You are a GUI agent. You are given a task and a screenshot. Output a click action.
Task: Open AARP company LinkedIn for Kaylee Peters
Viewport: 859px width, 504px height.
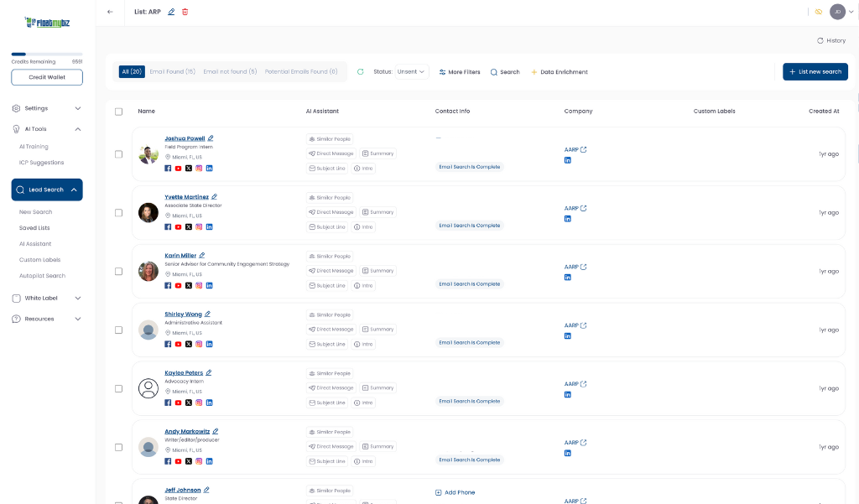(568, 394)
